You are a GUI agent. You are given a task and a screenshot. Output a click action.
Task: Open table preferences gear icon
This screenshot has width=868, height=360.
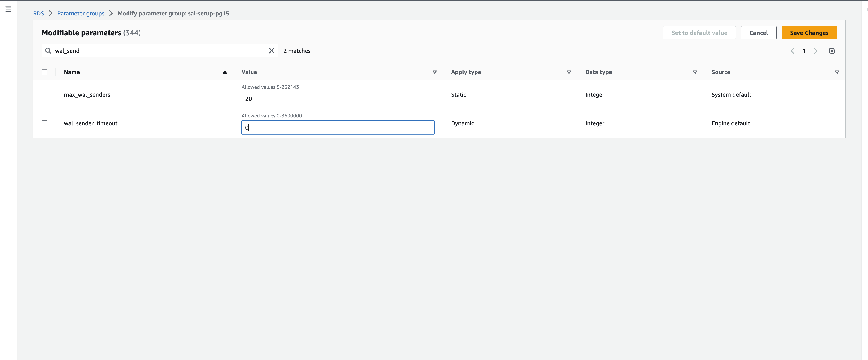click(832, 51)
